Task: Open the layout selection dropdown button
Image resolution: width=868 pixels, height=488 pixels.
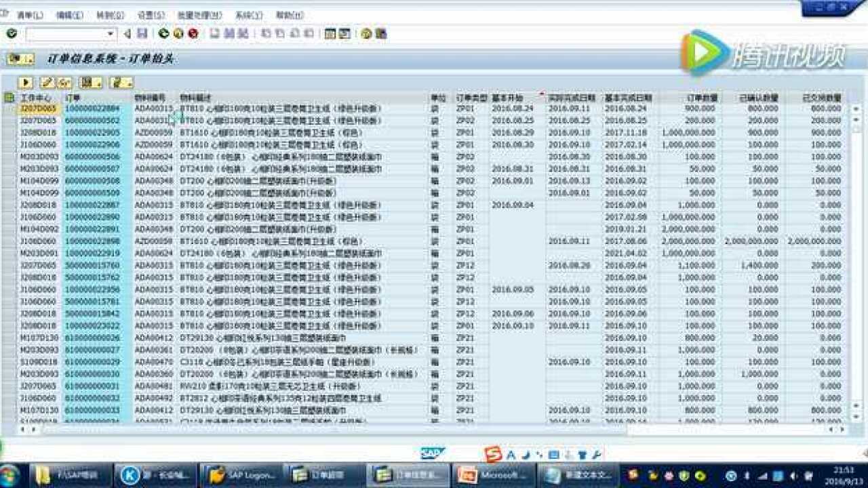Action: tap(91, 83)
